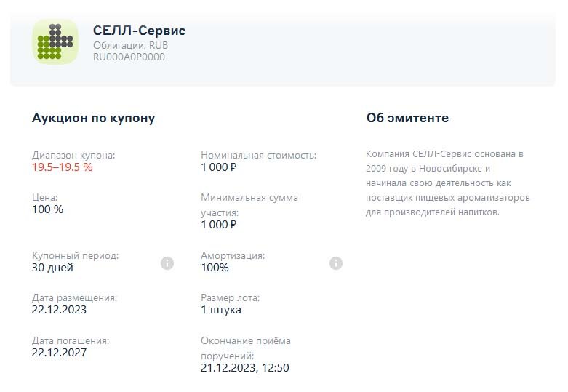The height and width of the screenshot is (392, 568).
Task: Click the issuer description paragraph
Action: point(448,183)
